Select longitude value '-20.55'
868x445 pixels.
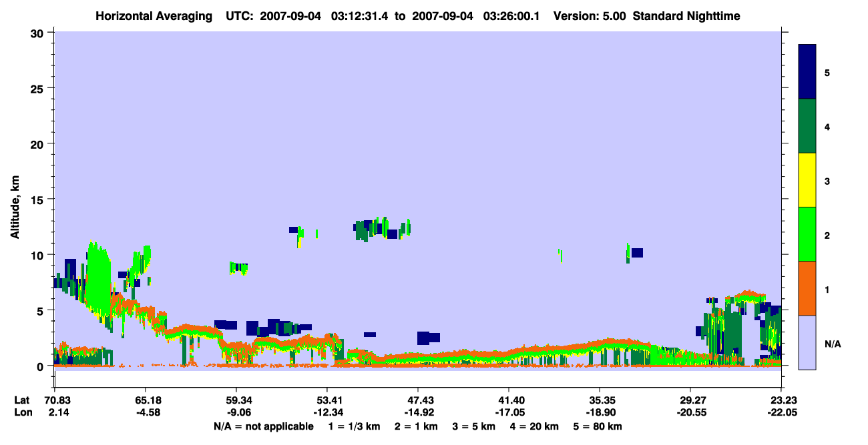693,412
